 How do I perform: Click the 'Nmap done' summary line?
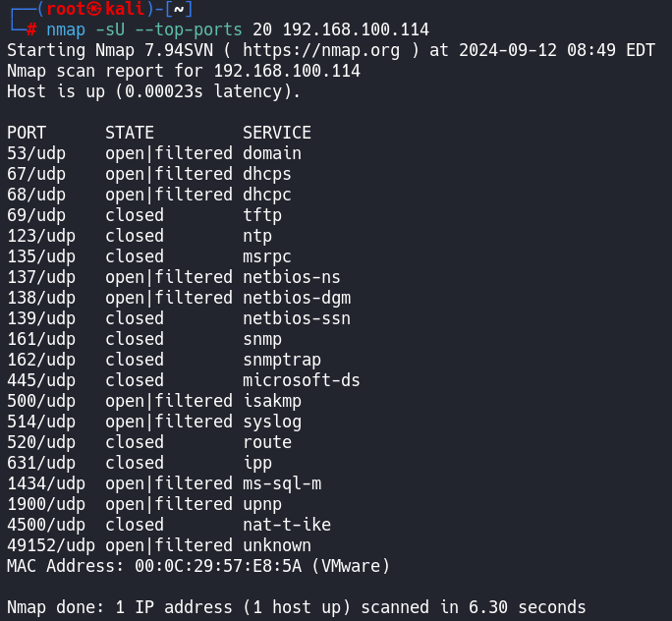pyautogui.click(x=296, y=607)
